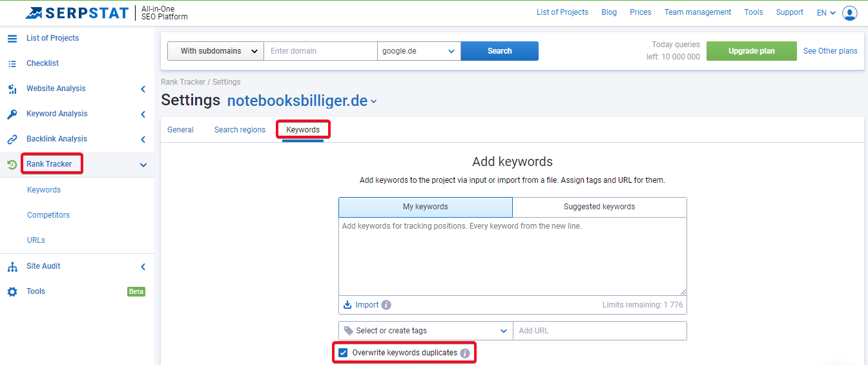
Task: Open List of Projects in top navigation
Action: (x=563, y=12)
